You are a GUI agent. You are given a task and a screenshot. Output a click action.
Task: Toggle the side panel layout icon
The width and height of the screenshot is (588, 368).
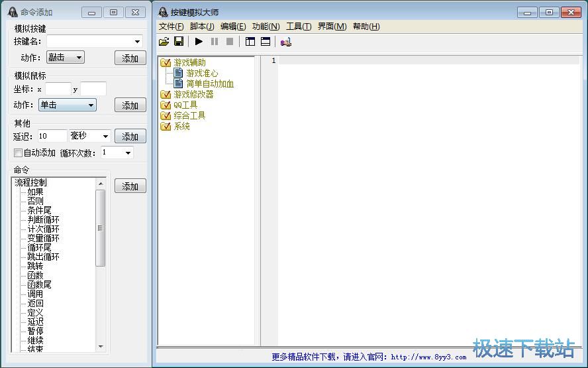[250, 41]
